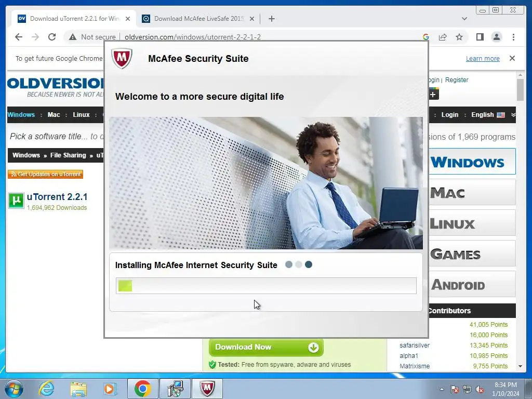Click the Chrome back arrow
532x399 pixels.
pyautogui.click(x=19, y=37)
